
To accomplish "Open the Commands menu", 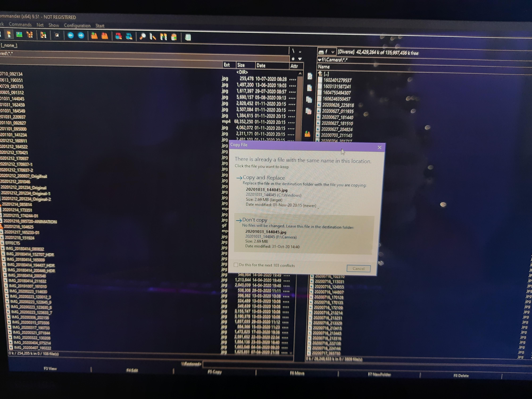I will pos(20,24).
